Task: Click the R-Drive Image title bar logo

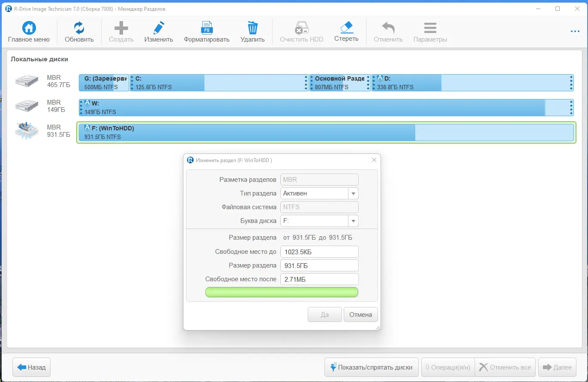Action: point(9,9)
